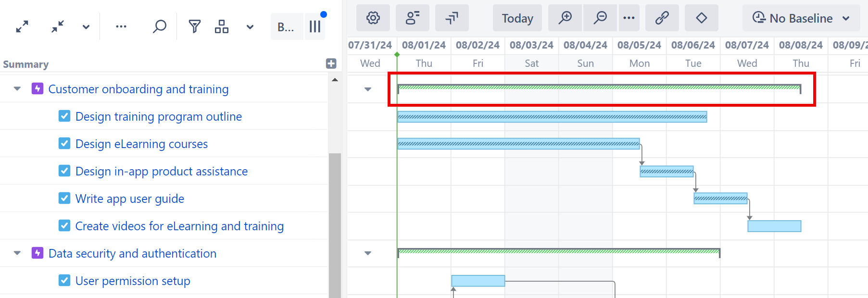Zoom out on the Gantt timeline
The width and height of the screenshot is (868, 298).
click(600, 18)
